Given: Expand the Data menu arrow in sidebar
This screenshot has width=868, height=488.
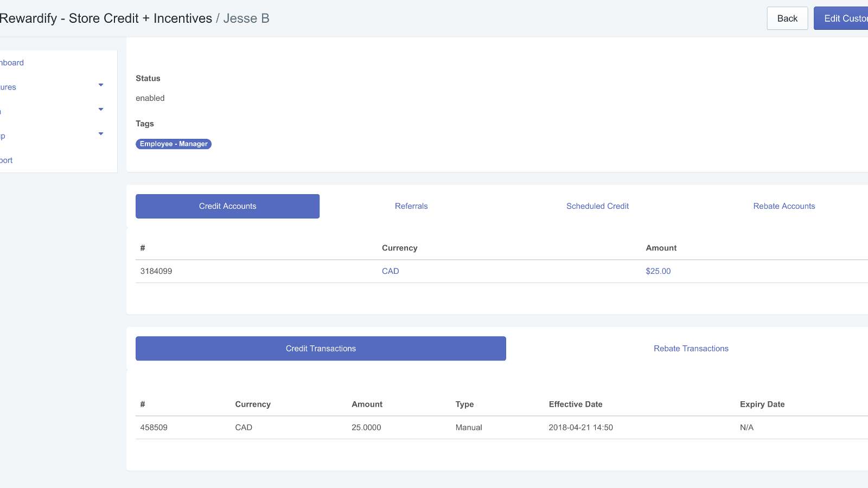Looking at the screenshot, I should coord(101,110).
